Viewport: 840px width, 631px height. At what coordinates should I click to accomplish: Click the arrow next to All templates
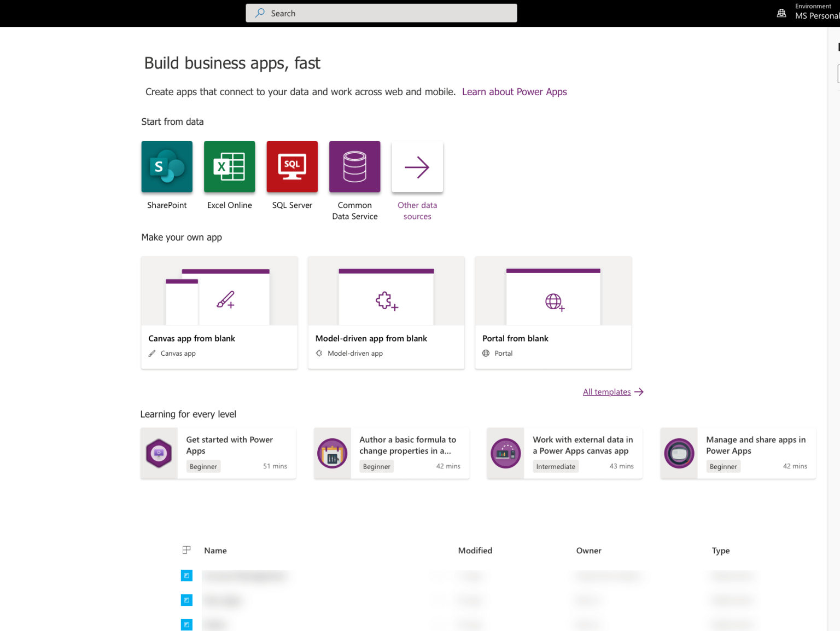(x=639, y=392)
